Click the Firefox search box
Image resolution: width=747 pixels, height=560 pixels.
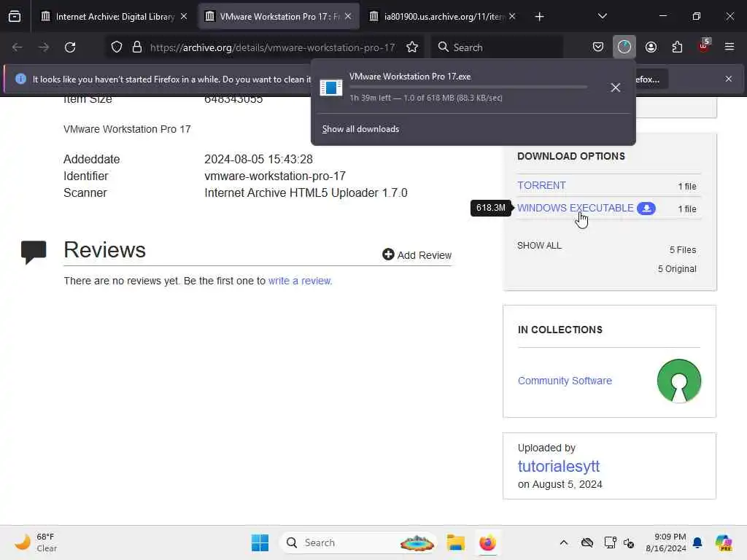tap(498, 47)
